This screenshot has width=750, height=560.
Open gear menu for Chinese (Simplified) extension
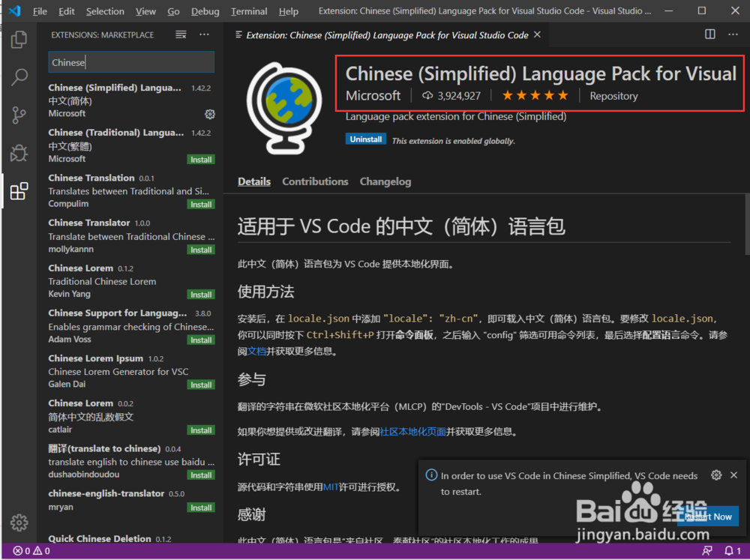click(x=210, y=114)
